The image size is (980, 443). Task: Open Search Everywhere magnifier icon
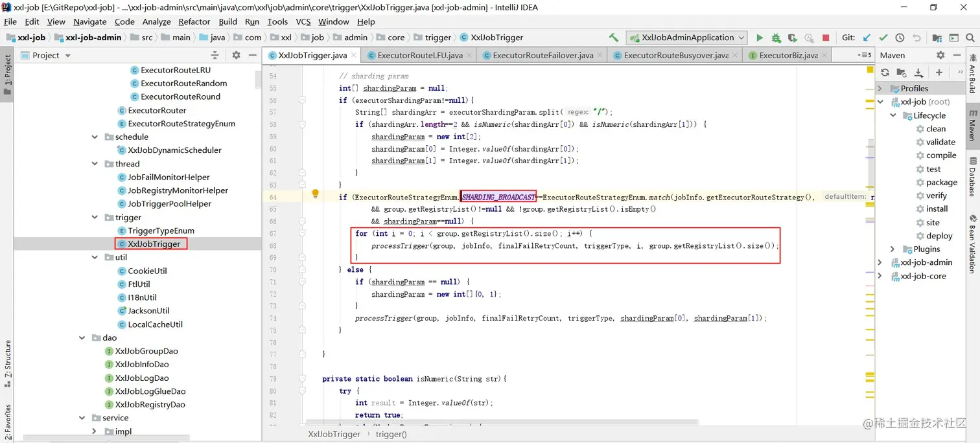(x=970, y=38)
